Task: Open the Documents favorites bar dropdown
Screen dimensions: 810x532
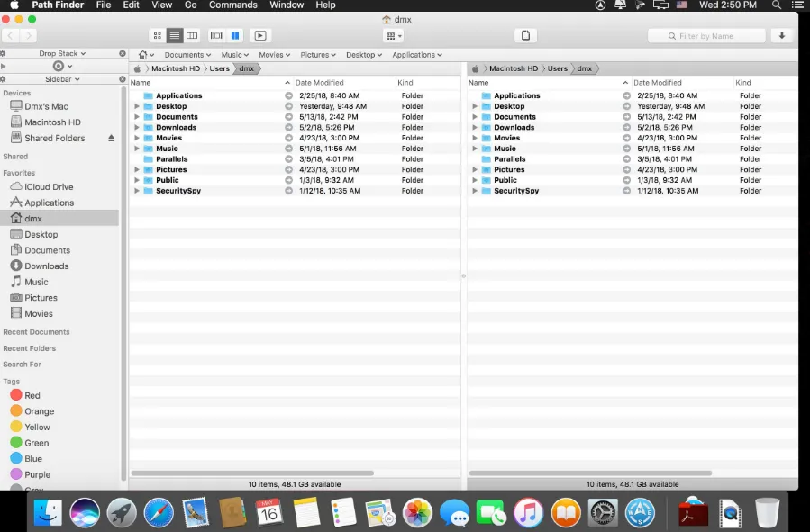Action: [187, 55]
